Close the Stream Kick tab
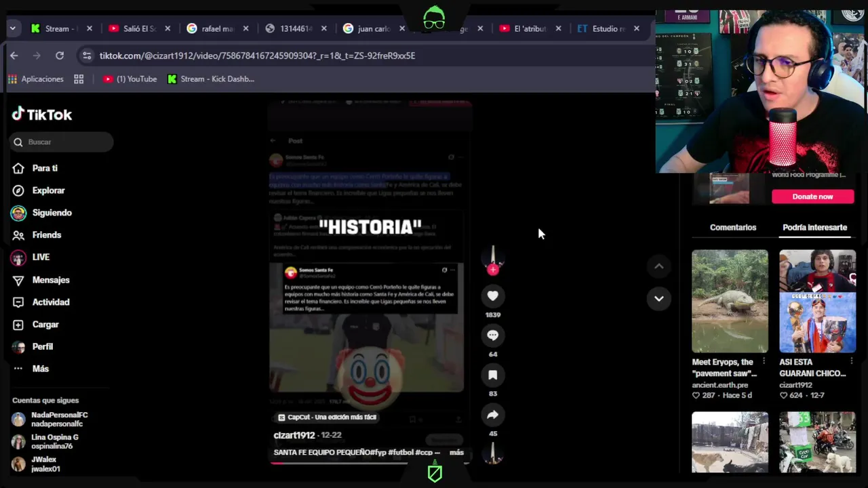 [90, 28]
